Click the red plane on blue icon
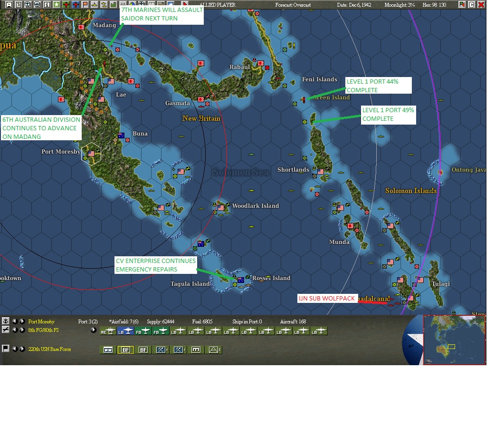The height and width of the screenshot is (427, 504). tap(76, 4)
